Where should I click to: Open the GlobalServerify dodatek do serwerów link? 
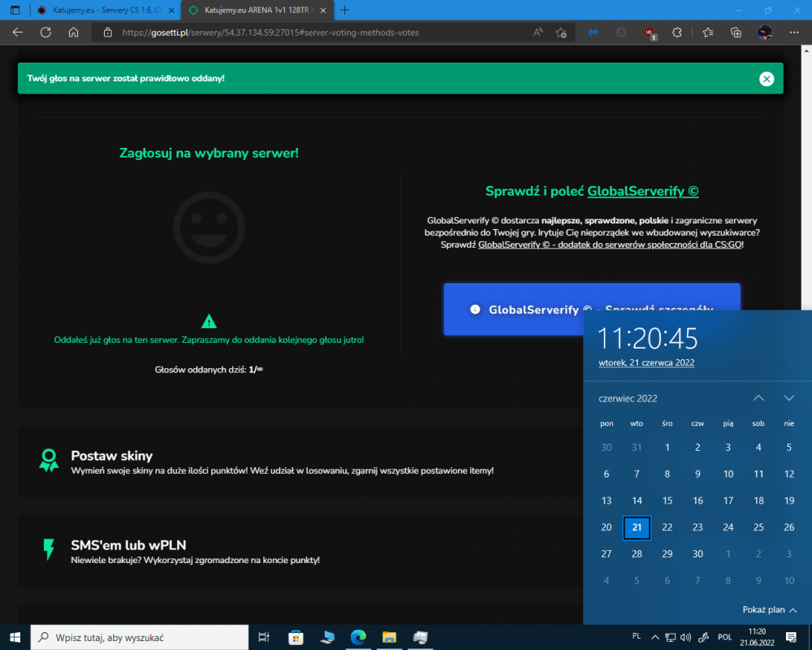point(610,245)
